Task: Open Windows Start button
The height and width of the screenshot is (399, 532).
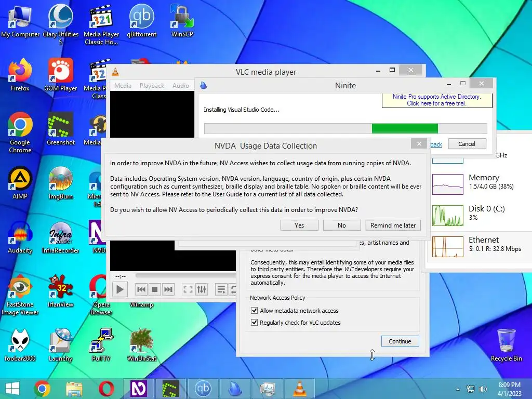Action: pos(12,389)
